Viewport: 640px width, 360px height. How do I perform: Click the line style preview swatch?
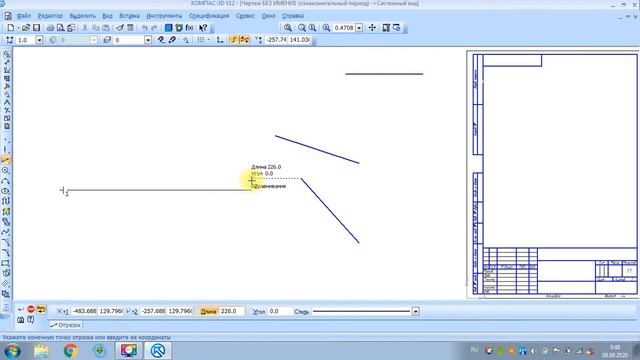coord(361,311)
